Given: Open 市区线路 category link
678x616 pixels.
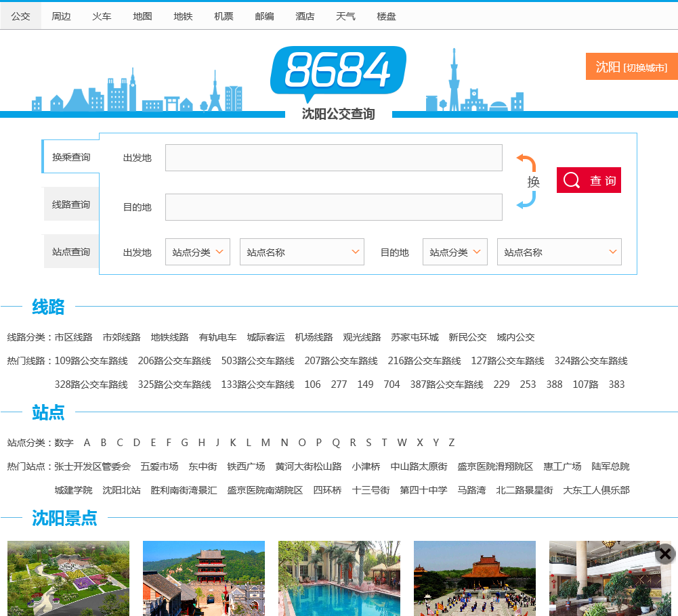Looking at the screenshot, I should coord(74,337).
